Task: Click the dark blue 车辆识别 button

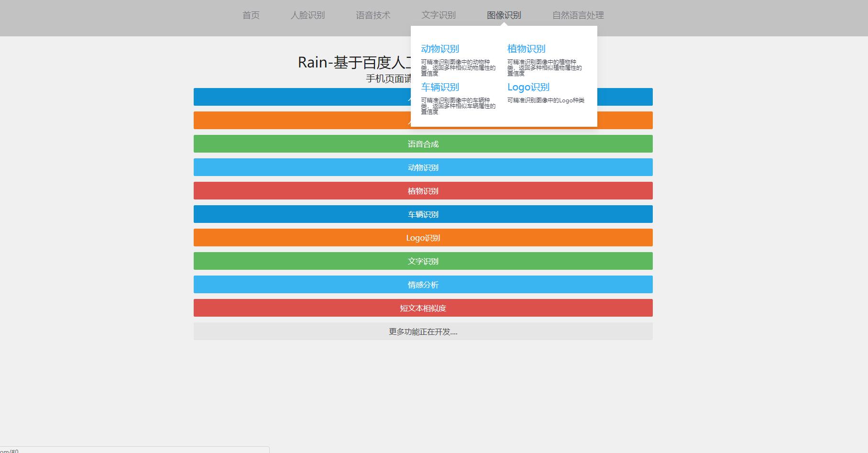Action: (422, 214)
